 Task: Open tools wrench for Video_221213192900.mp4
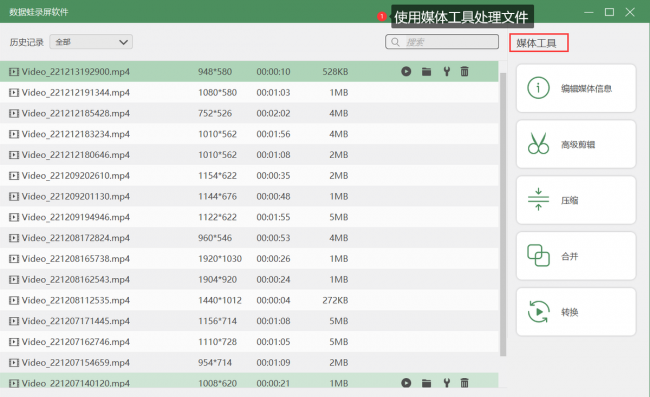pos(446,72)
